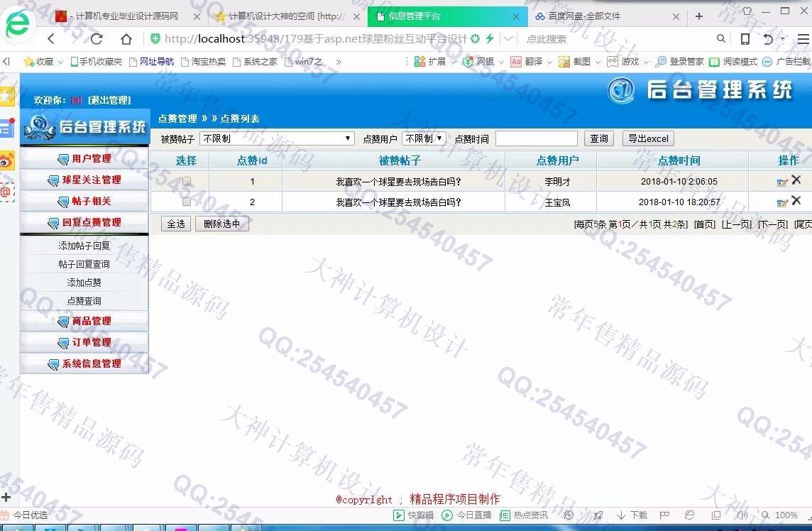Expand the 帖子相关 sidebar menu
The width and height of the screenshot is (812, 531).
pos(84,201)
